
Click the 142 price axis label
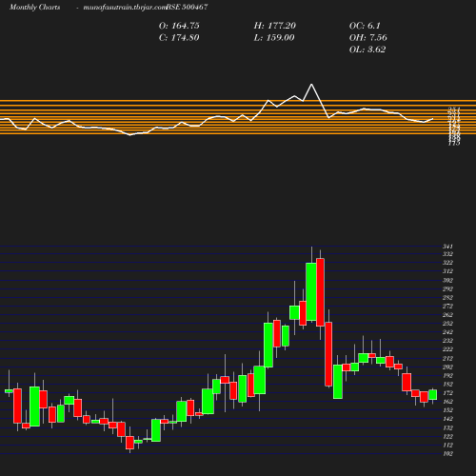coord(447,419)
